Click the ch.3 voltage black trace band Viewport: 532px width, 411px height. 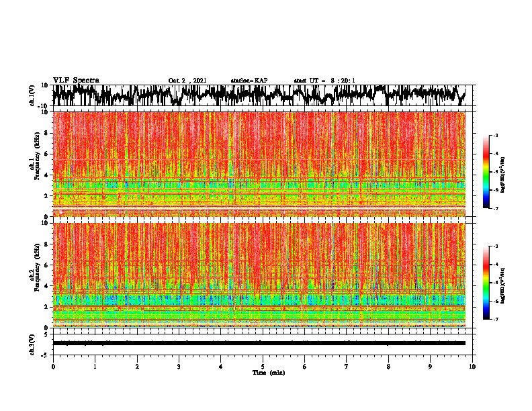point(259,343)
